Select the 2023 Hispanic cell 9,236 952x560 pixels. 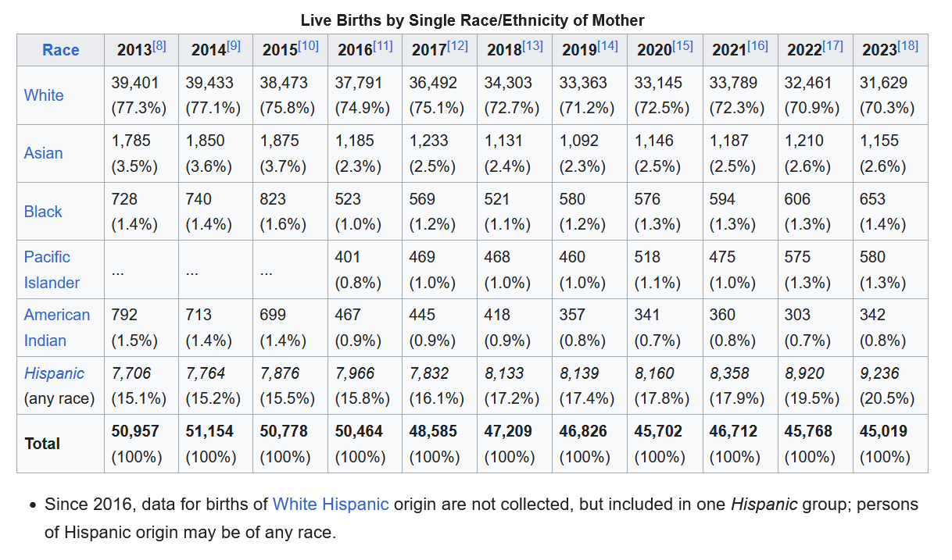pyautogui.click(x=890, y=386)
